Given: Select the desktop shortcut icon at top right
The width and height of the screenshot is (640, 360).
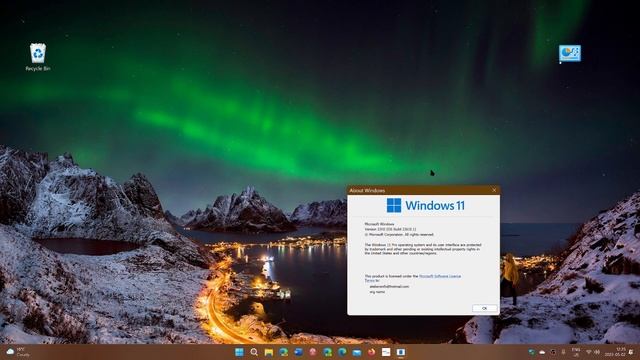Looking at the screenshot, I should [x=570, y=53].
